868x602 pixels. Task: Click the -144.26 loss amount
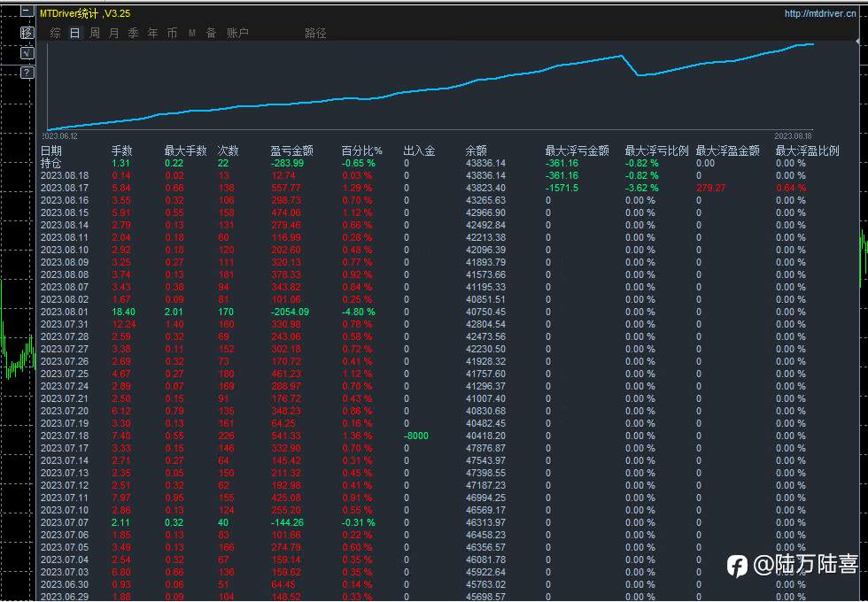(x=287, y=523)
